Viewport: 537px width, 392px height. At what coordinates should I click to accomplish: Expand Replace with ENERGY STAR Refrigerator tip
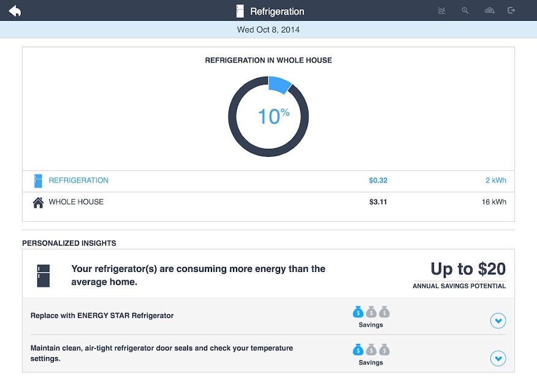click(x=498, y=320)
